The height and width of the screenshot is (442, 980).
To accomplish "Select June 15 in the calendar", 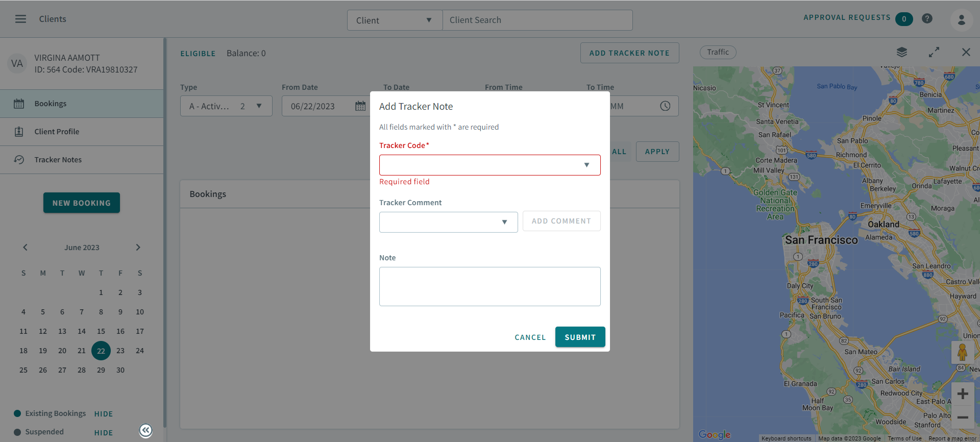I will tap(101, 331).
